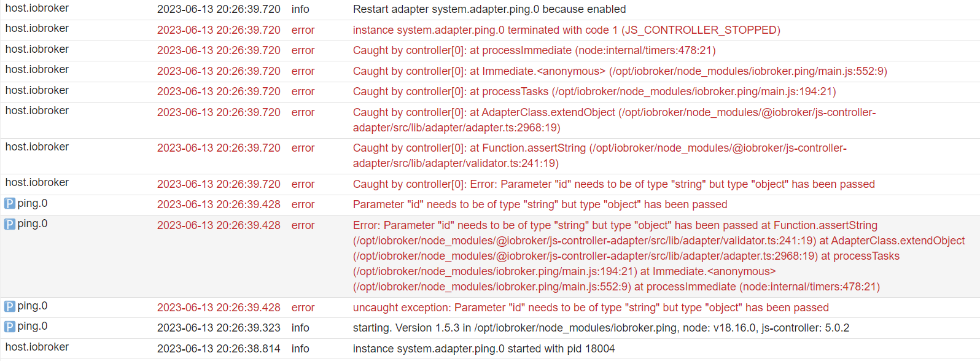Screen dimensions: 980x361
Task: Click the ping icon in the "uncaught exception" row
Action: tap(10, 306)
